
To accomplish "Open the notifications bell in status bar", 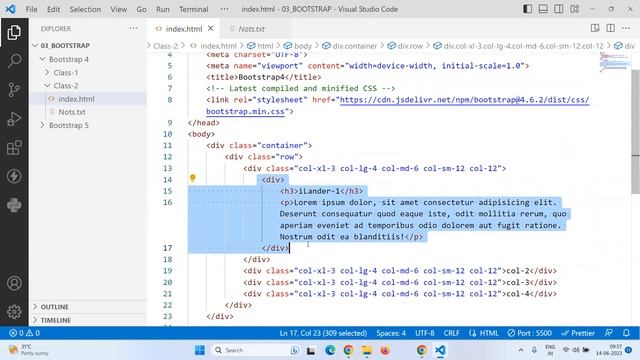I will 627,333.
